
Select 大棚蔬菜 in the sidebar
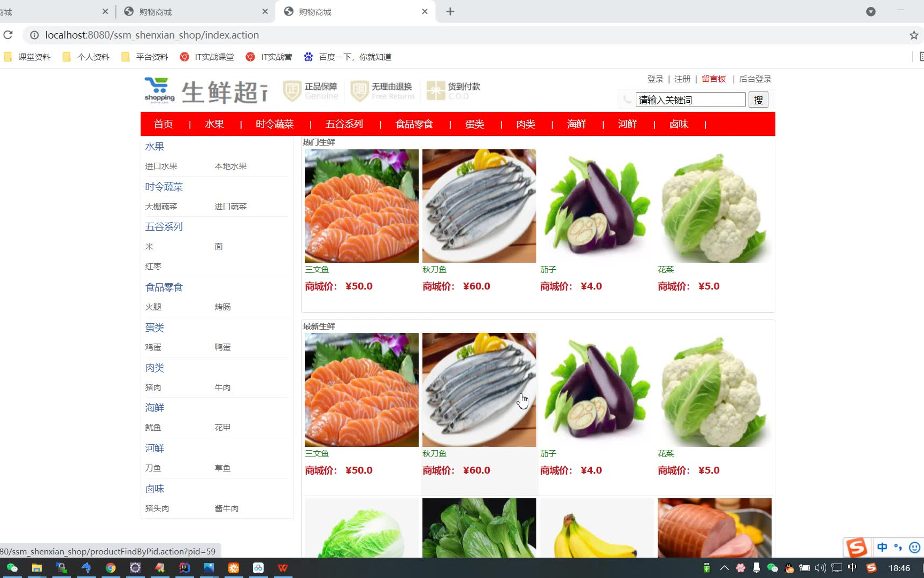(x=161, y=206)
